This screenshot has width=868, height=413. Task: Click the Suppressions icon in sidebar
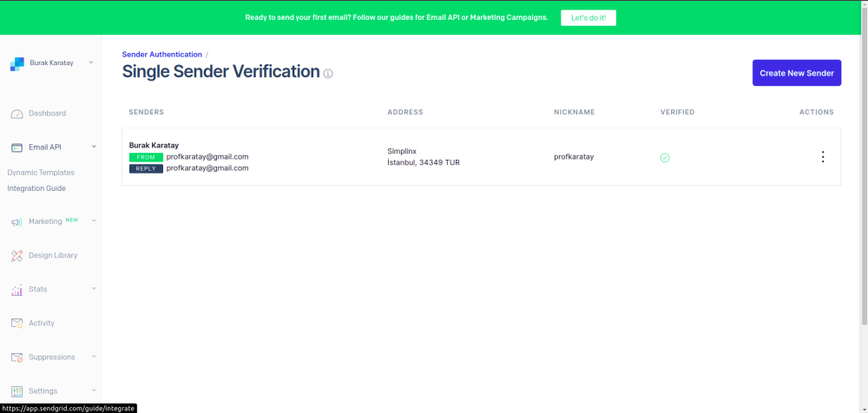coord(16,357)
